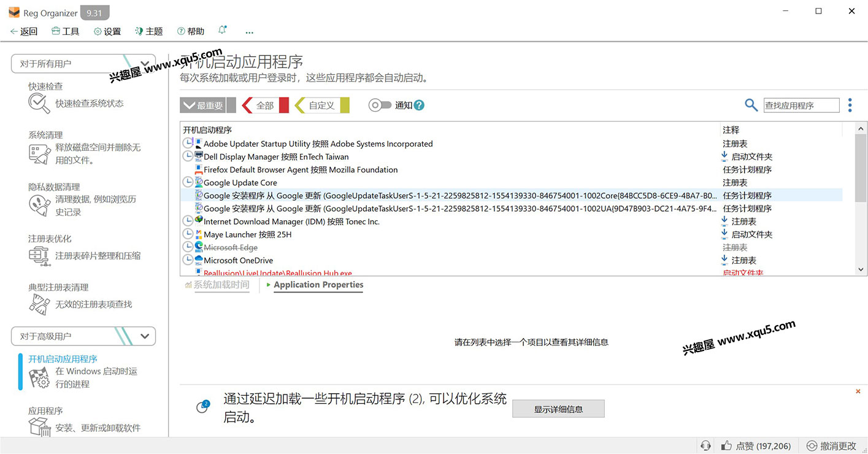Image resolution: width=868 pixels, height=454 pixels.
Task: Click 安装、更新或卸载软件 in the sidebar
Action: click(x=98, y=428)
